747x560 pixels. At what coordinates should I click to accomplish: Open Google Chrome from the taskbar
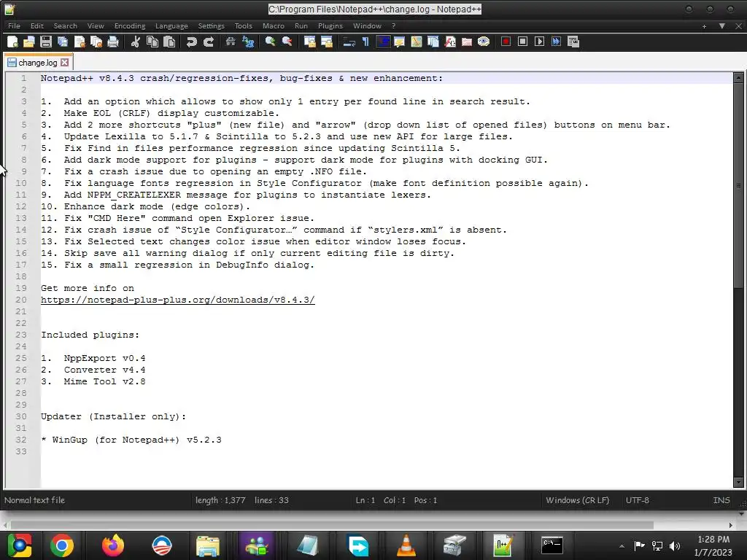[62, 545]
